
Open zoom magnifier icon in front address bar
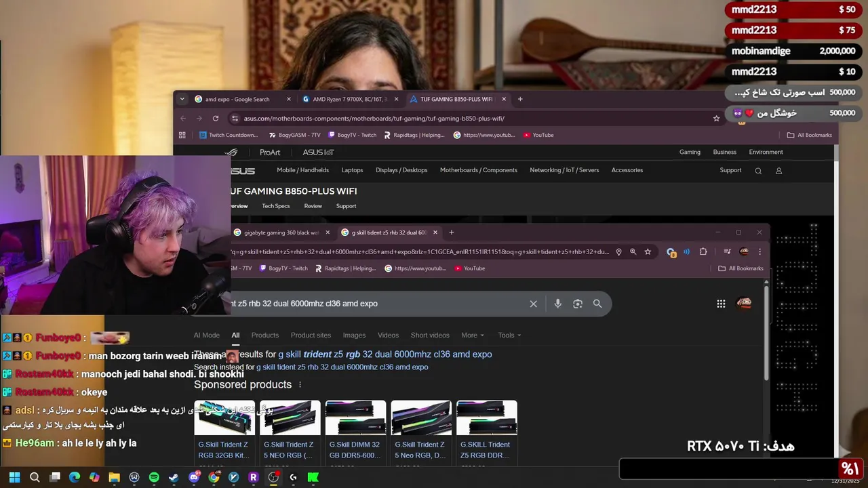(x=633, y=251)
